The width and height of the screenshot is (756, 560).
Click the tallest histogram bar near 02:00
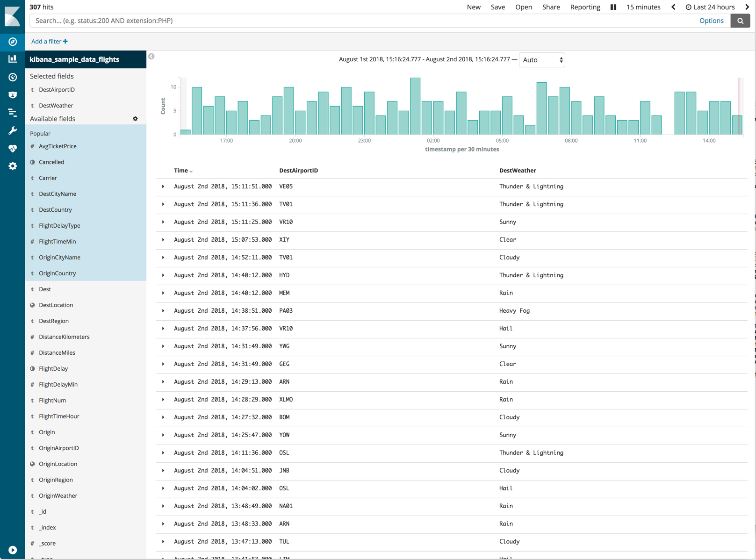pos(415,106)
